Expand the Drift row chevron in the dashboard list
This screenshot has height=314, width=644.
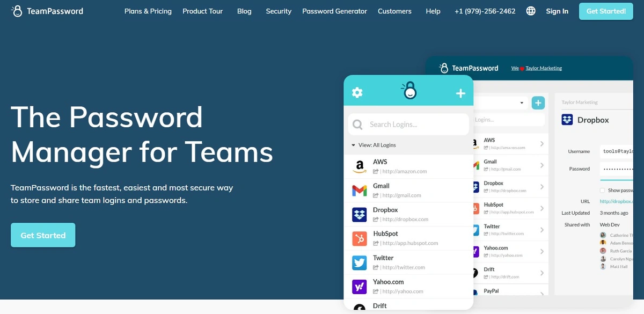point(541,273)
